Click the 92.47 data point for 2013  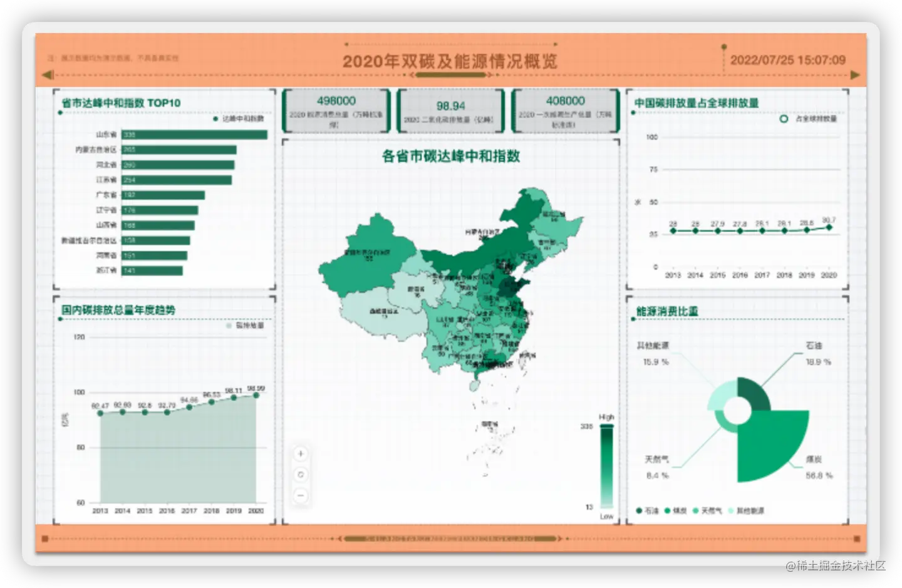click(x=100, y=413)
